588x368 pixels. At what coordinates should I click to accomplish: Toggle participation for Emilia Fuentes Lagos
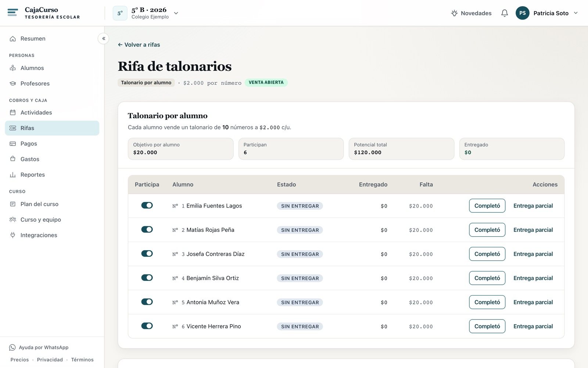(147, 205)
